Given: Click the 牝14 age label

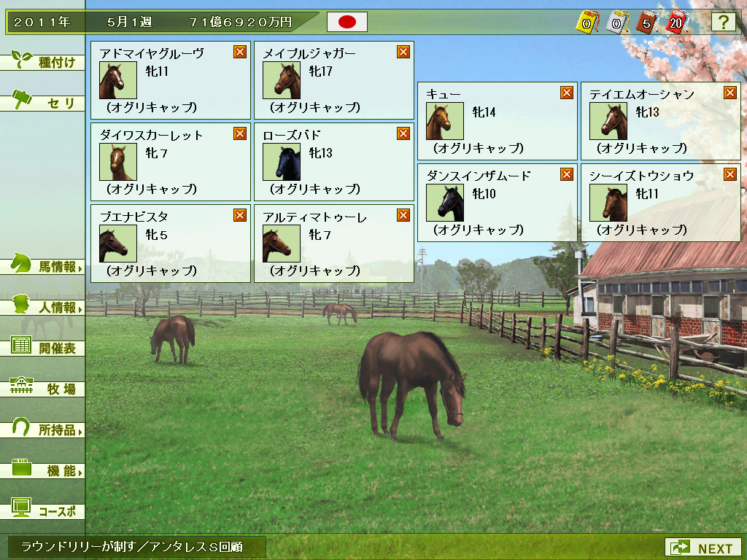Looking at the screenshot, I should (x=484, y=112).
